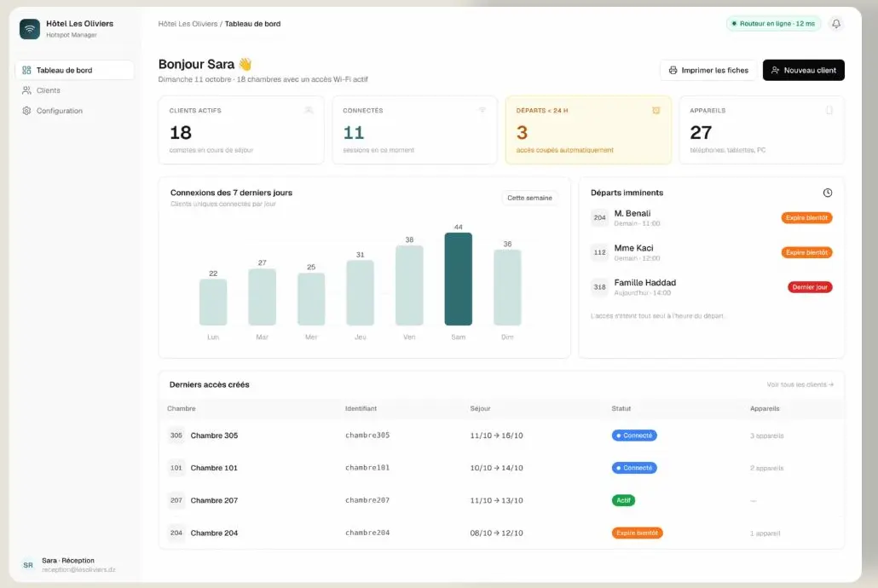Click room number 318 badge by Famille Haddad
Viewport: 878px width, 588px height.
click(600, 287)
